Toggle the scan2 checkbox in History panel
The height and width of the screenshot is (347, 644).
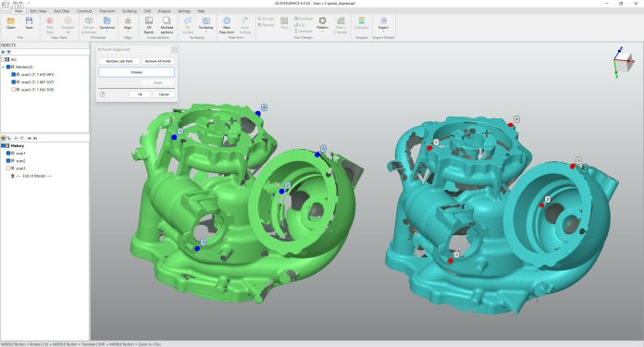[x=8, y=161]
